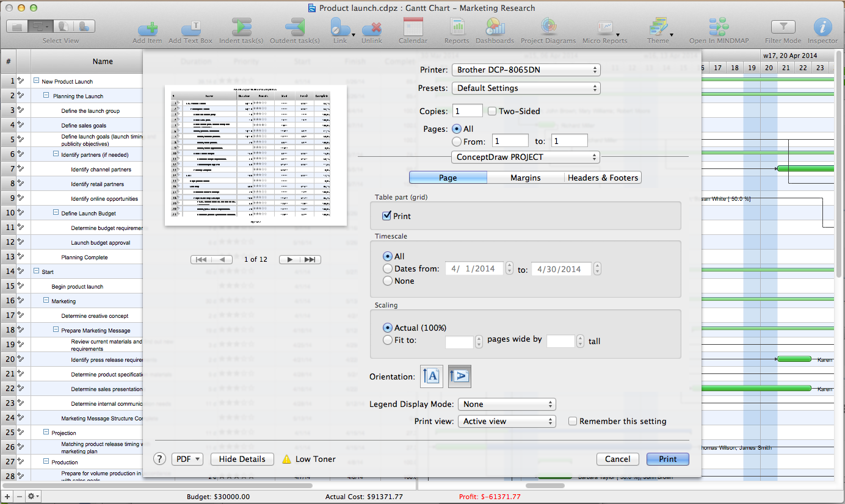Screen dimensions: 845x504
Task: Select the Dates from radio button
Action: [x=387, y=268]
